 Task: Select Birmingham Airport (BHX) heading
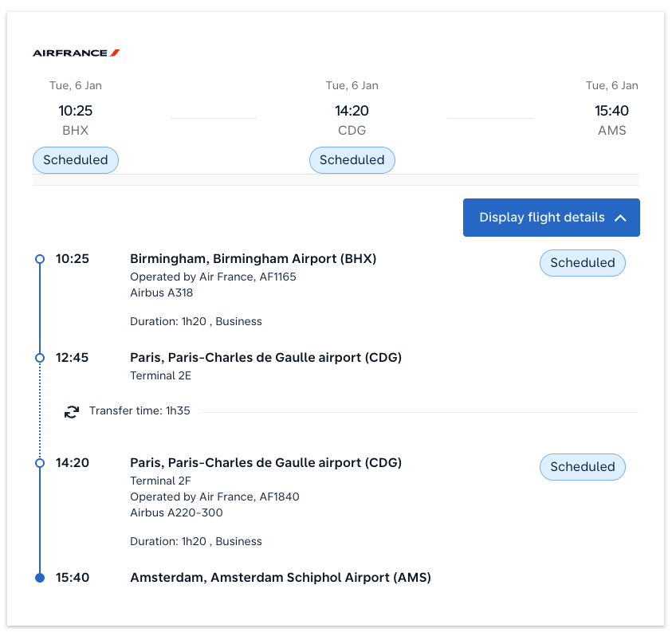coord(253,258)
